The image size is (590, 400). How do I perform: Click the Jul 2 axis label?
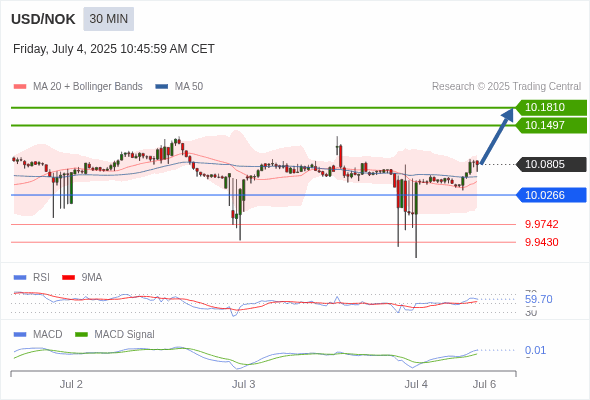tap(71, 384)
